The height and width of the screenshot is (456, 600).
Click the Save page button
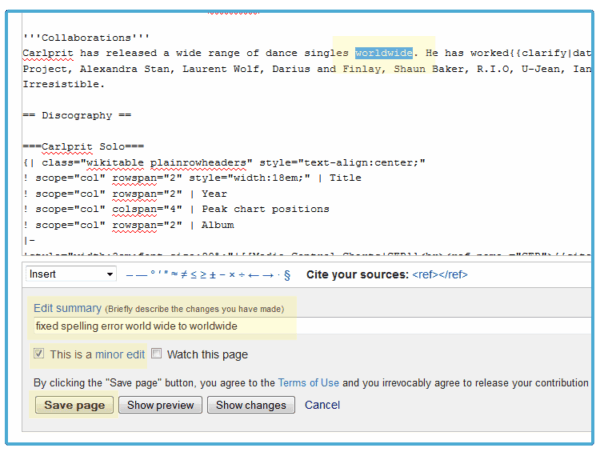pos(74,405)
